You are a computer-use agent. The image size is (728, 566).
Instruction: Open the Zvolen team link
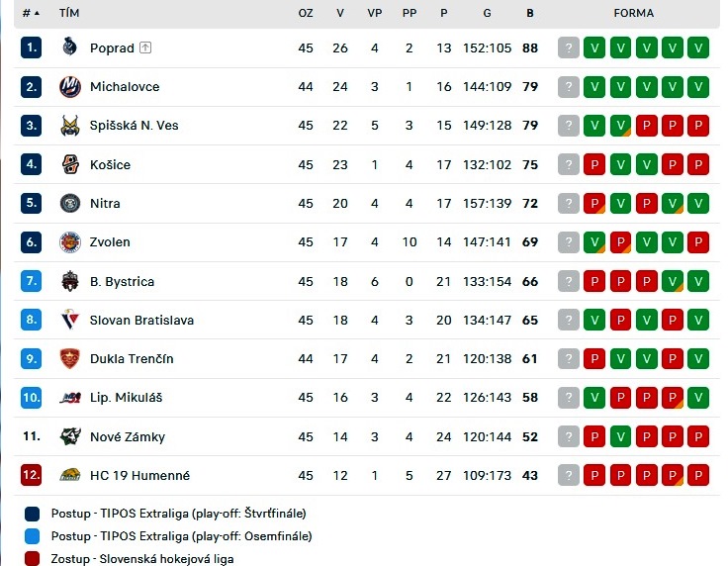[x=110, y=241]
